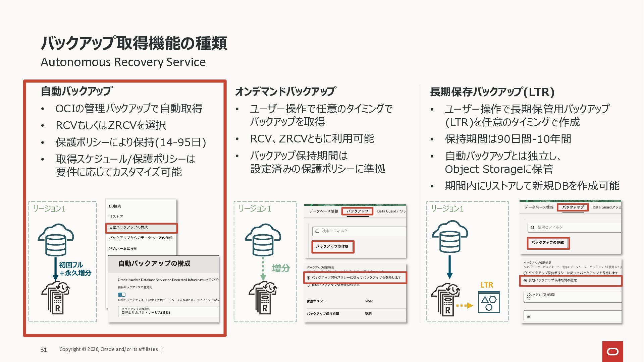This screenshot has width=644, height=362.
Task: Open the Data Guard tab in right panel
Action: [606, 207]
